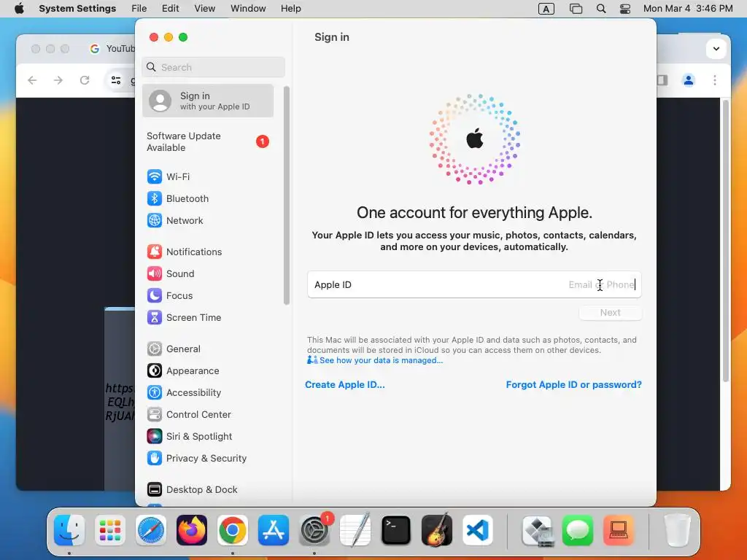
Task: Open Trash in the Dock
Action: 676,530
